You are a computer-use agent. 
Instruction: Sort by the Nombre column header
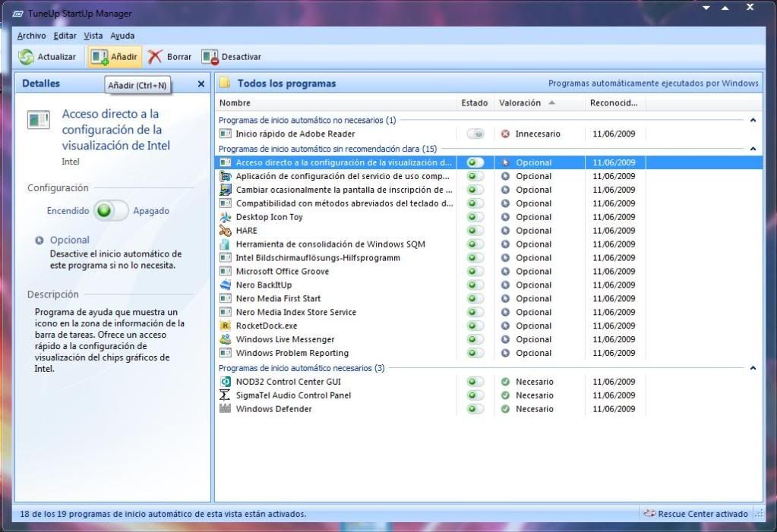point(336,103)
